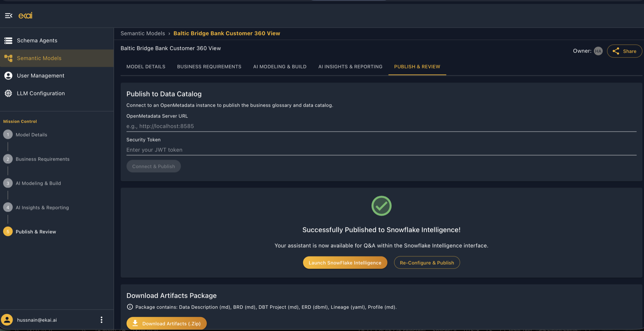Image resolution: width=644 pixels, height=331 pixels.
Task: Download Artifacts zip package
Action: tap(166, 323)
